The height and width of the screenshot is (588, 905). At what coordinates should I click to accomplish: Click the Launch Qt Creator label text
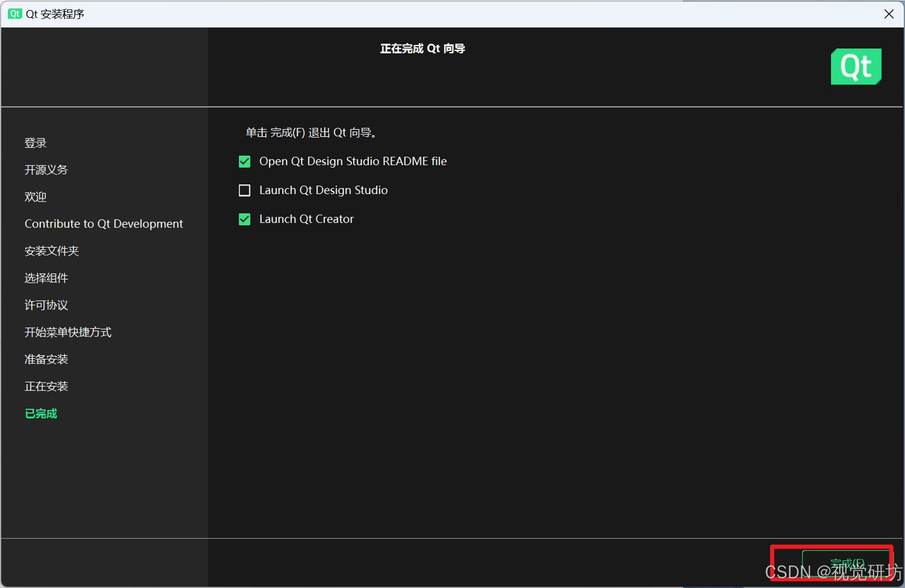point(306,219)
